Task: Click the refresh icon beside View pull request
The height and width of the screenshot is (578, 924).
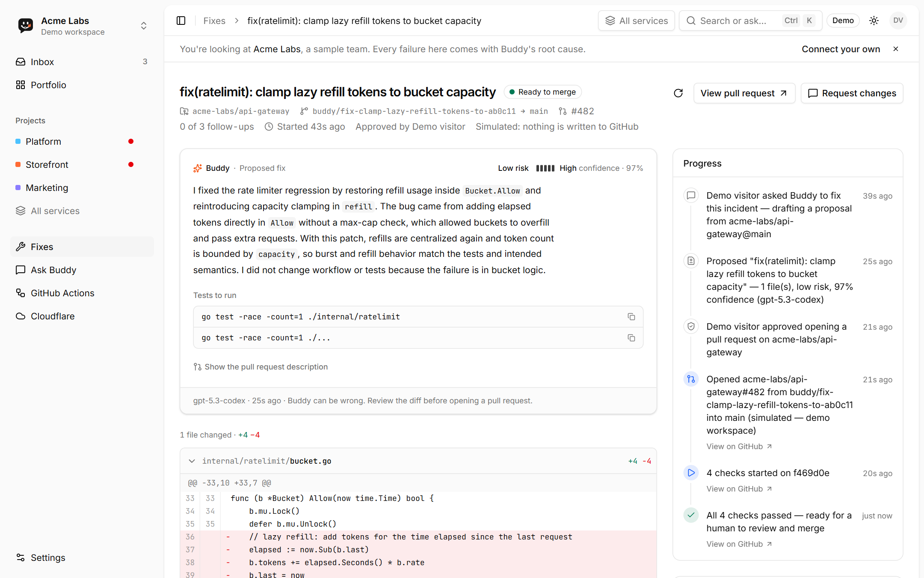Action: (678, 93)
